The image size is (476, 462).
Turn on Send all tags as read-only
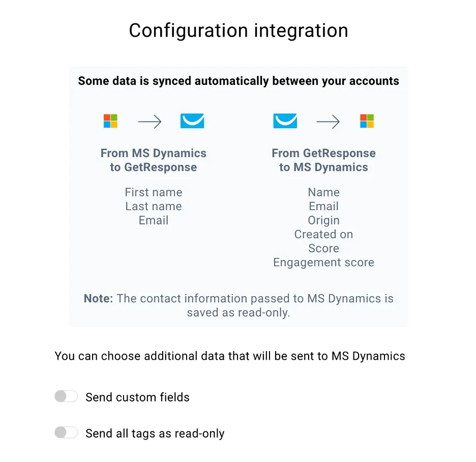click(66, 432)
